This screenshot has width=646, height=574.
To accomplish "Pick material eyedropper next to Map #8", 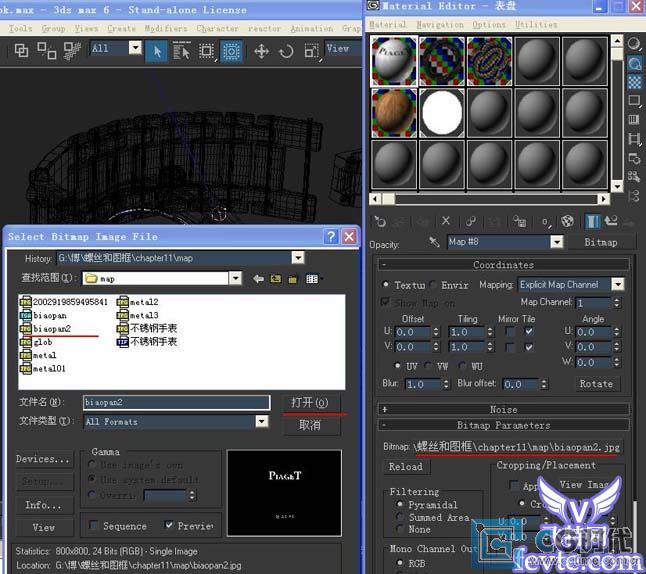I will [433, 241].
